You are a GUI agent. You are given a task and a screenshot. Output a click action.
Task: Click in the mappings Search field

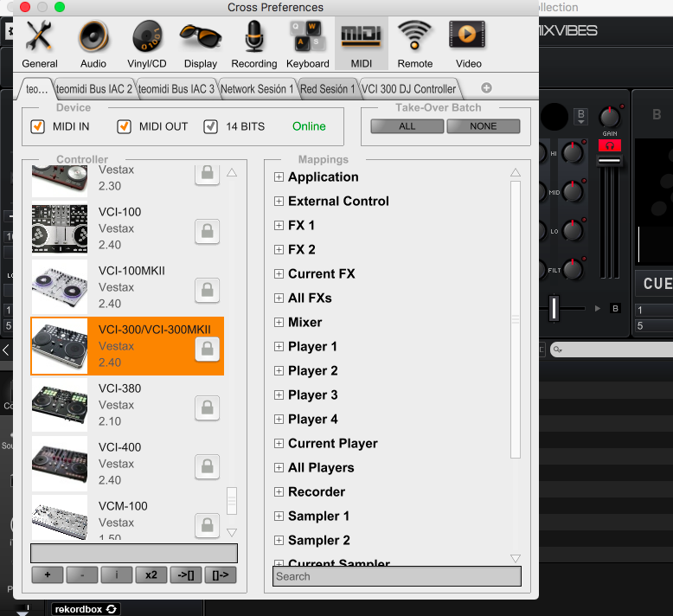click(397, 576)
